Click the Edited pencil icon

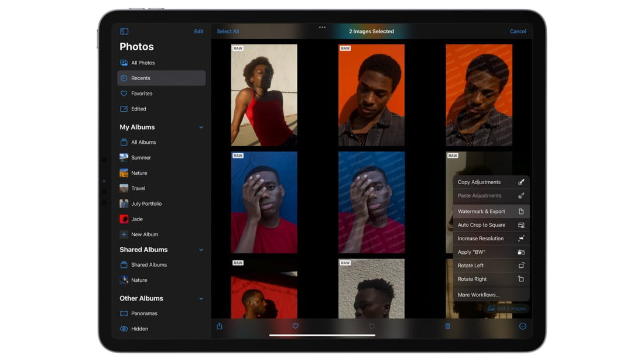pyautogui.click(x=124, y=109)
